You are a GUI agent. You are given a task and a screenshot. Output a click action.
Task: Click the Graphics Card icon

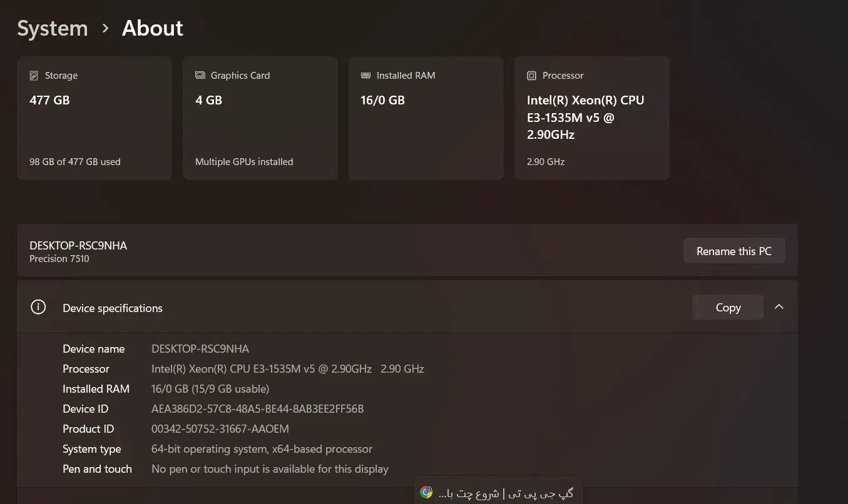point(200,76)
